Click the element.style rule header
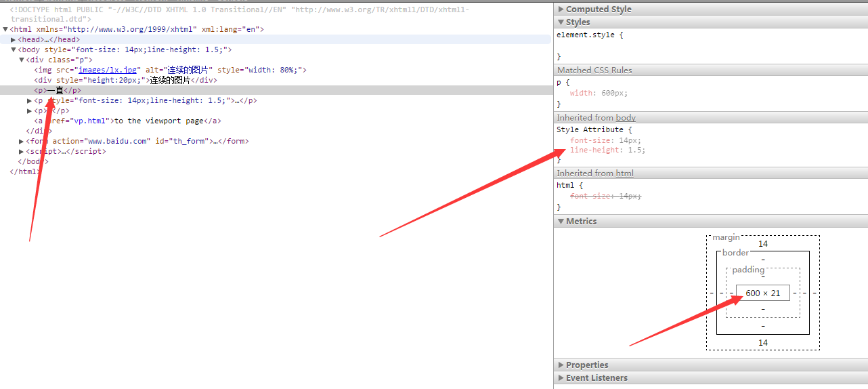The height and width of the screenshot is (389, 868). [589, 35]
